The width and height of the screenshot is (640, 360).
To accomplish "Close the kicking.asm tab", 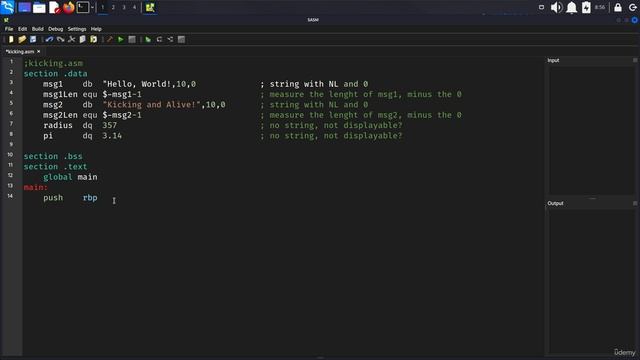I will click(39, 51).
